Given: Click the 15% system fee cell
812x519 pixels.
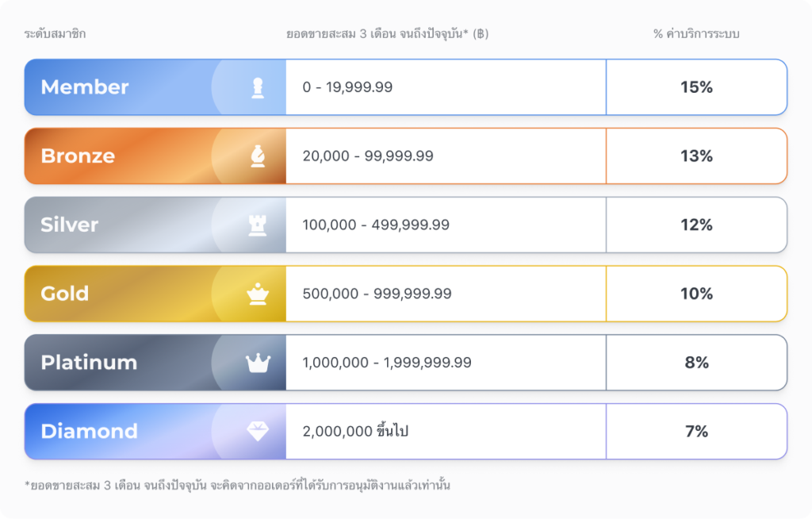Looking at the screenshot, I should [696, 87].
